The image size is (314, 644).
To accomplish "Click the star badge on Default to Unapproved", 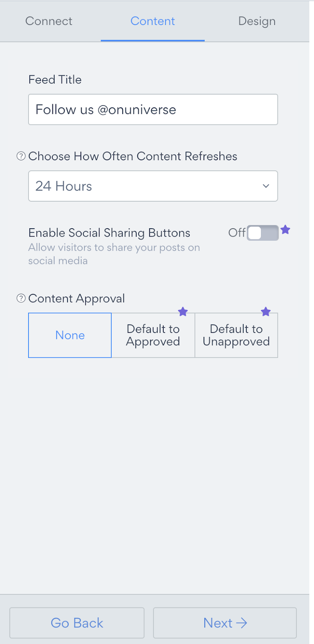I will point(266,312).
